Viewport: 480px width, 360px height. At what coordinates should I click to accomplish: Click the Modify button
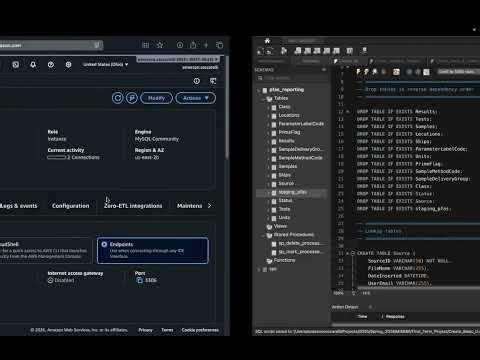(156, 98)
